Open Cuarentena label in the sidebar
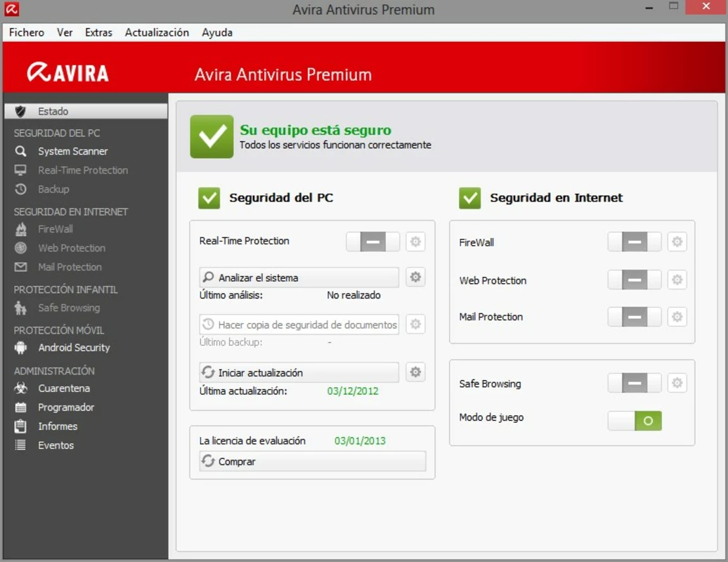Screen dimensions: 728x562 [64, 388]
